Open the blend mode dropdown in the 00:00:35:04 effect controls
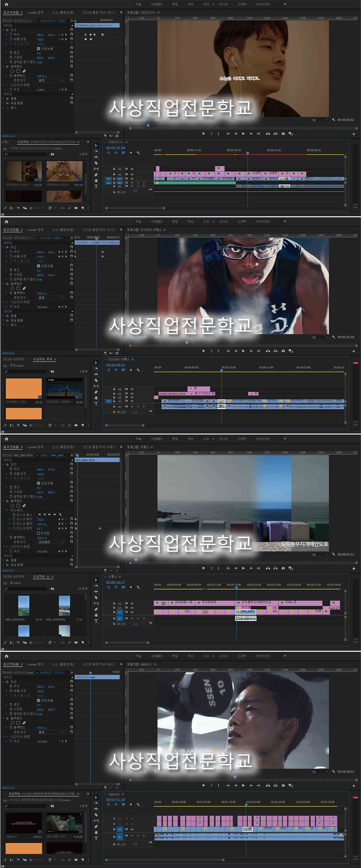The height and width of the screenshot is (868, 361). [50, 80]
